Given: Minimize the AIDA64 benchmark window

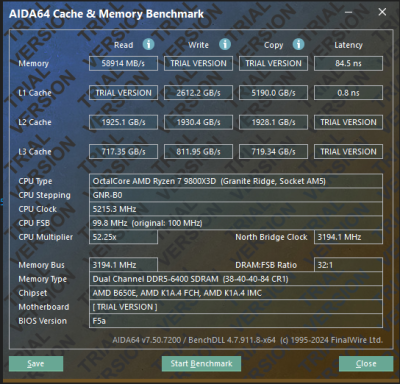Looking at the screenshot, I should click(349, 12).
